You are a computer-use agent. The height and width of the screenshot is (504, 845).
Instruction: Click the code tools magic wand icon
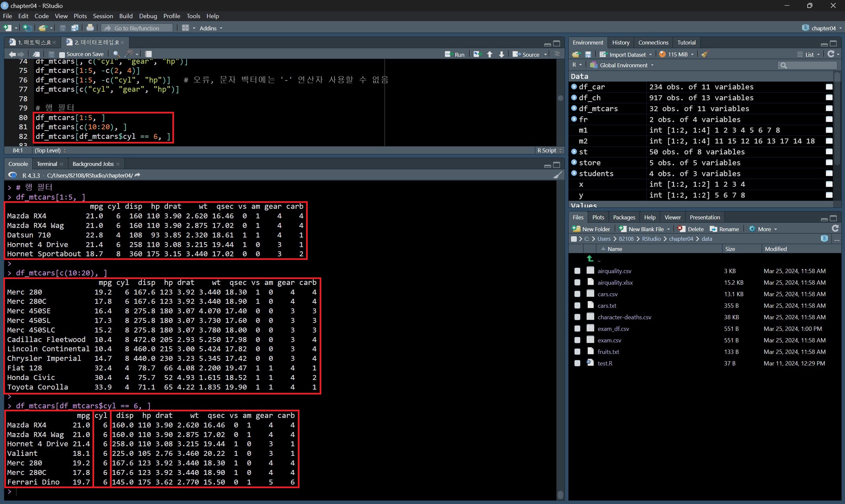[x=129, y=54]
